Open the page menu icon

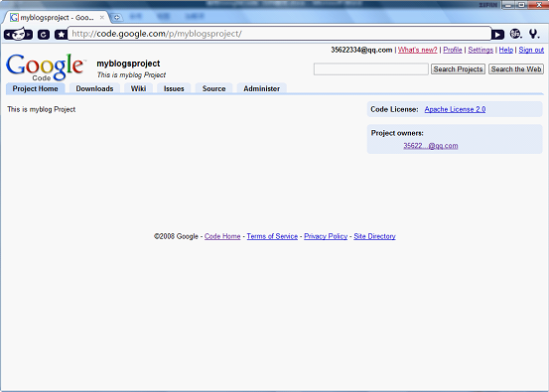(515, 34)
